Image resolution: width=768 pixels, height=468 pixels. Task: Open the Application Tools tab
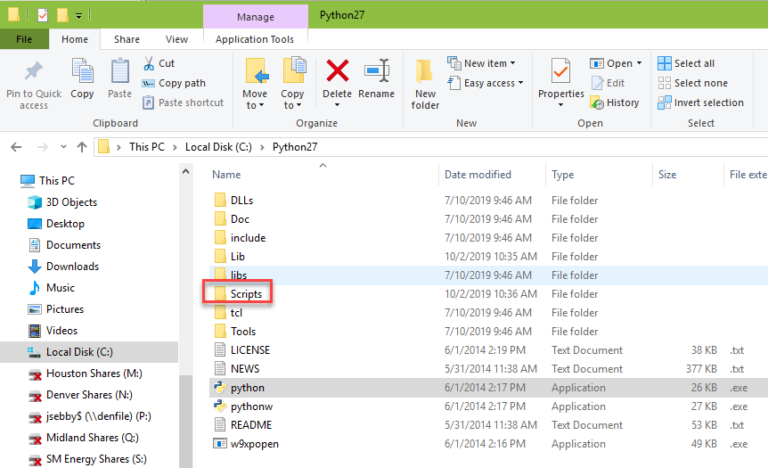[x=255, y=39]
